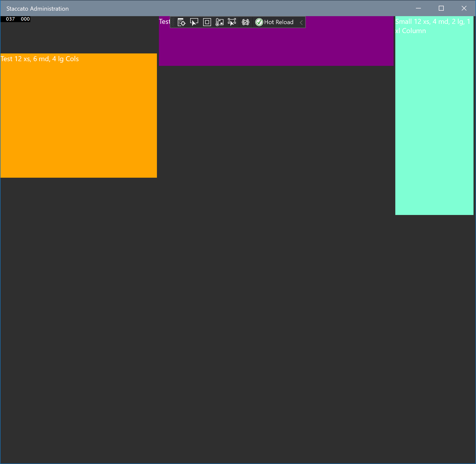Click the Hot Reload label
Viewport: 476px width, 464px height.
[279, 22]
